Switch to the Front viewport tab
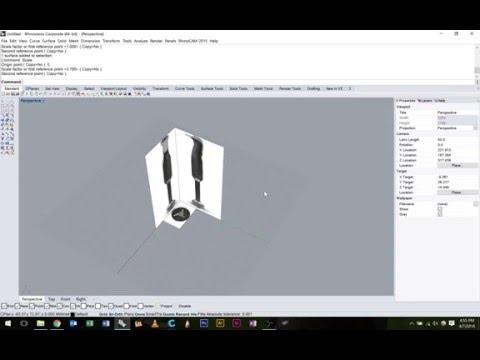This screenshot has height=360, width=480. pyautogui.click(x=65, y=299)
